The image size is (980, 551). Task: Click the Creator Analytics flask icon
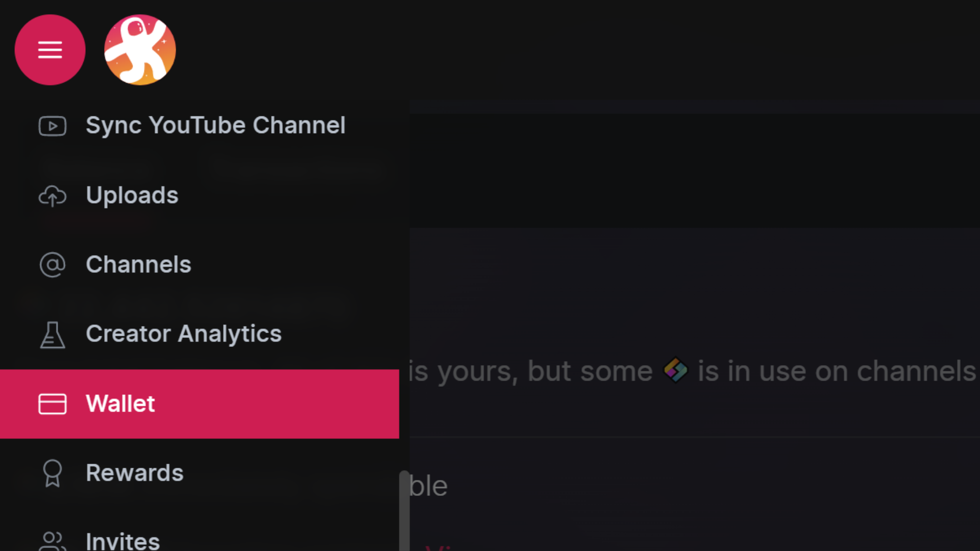tap(53, 335)
